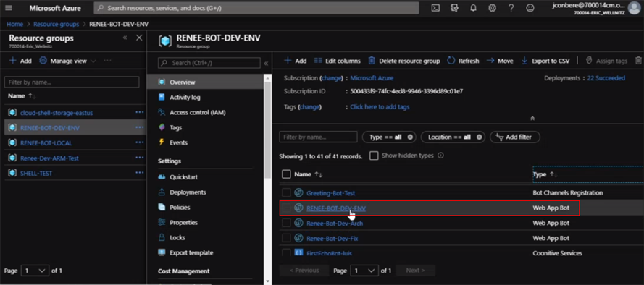
Task: Click the Show hidden types info icon
Action: (441, 156)
